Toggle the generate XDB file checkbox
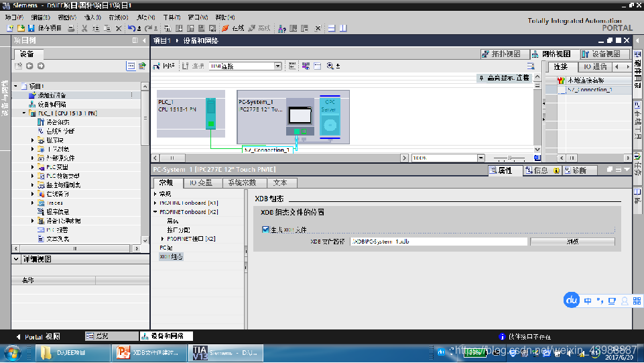 [x=265, y=229]
